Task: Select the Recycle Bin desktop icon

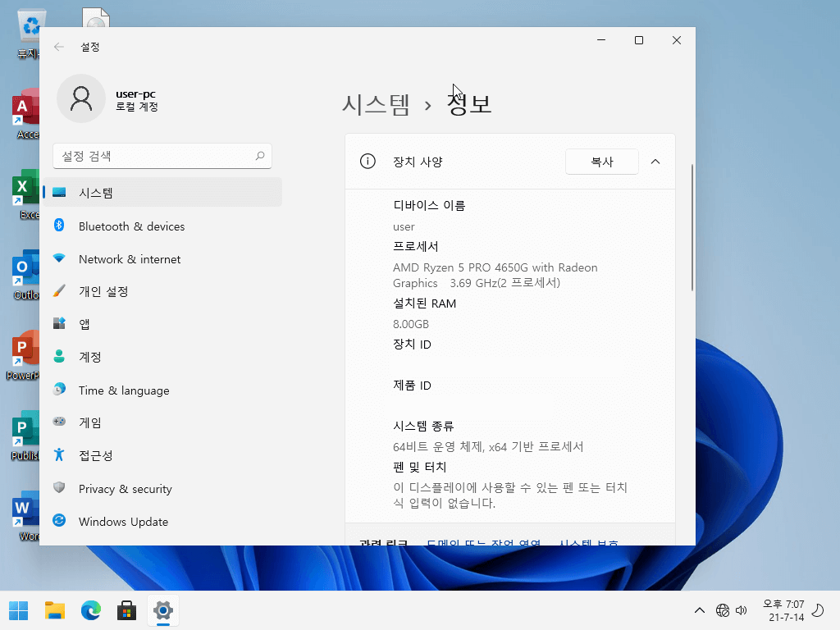Action: pos(29,33)
